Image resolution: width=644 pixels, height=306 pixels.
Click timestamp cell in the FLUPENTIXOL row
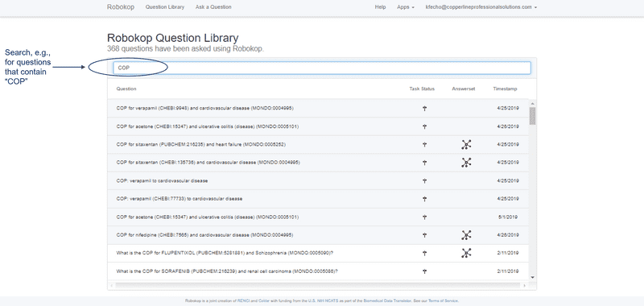(x=508, y=253)
